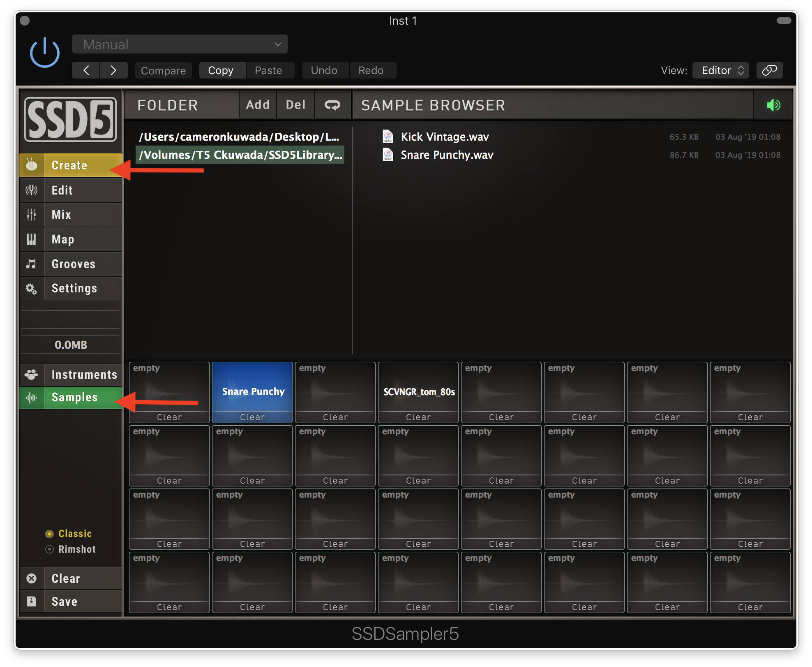Viewport: 812px width, 667px height.
Task: Toggle the green sample preview speaker
Action: [x=773, y=105]
